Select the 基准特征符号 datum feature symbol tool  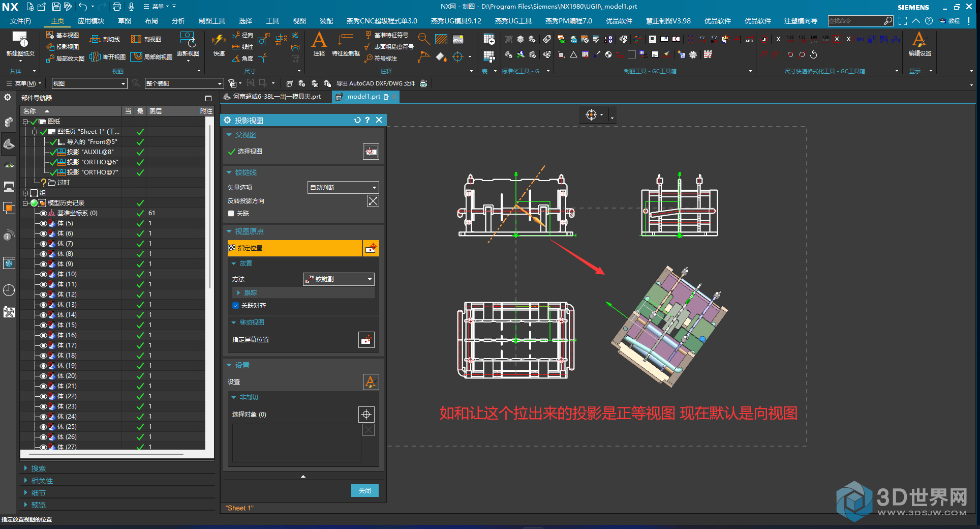[x=387, y=35]
